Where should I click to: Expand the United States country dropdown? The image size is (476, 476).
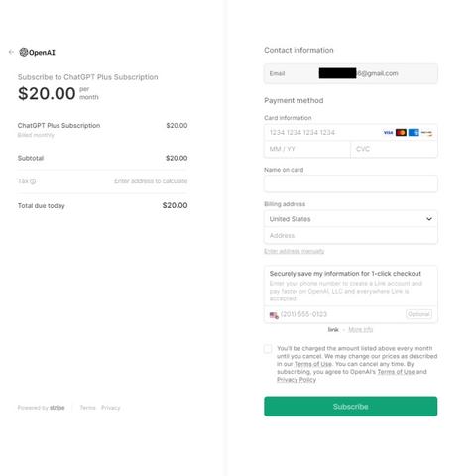point(351,219)
